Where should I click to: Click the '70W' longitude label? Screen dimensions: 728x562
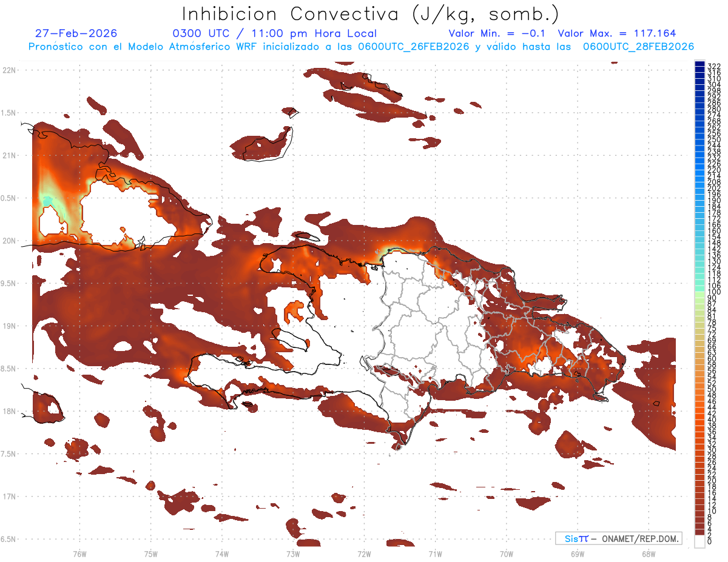click(507, 554)
